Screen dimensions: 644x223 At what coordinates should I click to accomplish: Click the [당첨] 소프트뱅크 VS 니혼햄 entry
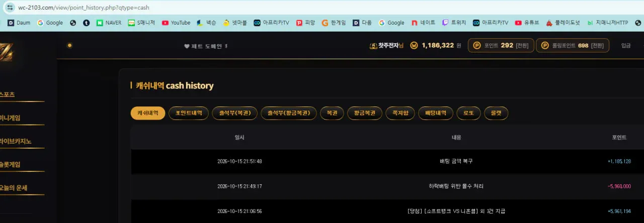(456, 211)
